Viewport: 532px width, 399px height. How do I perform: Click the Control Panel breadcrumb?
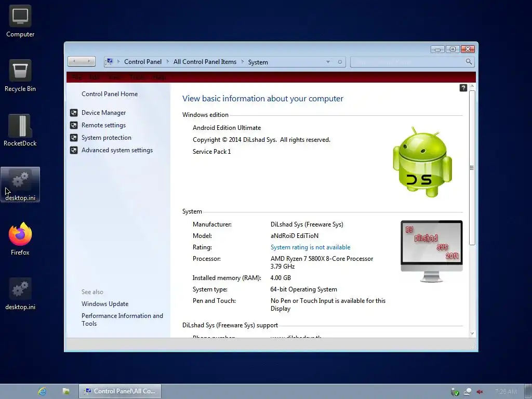[143, 62]
